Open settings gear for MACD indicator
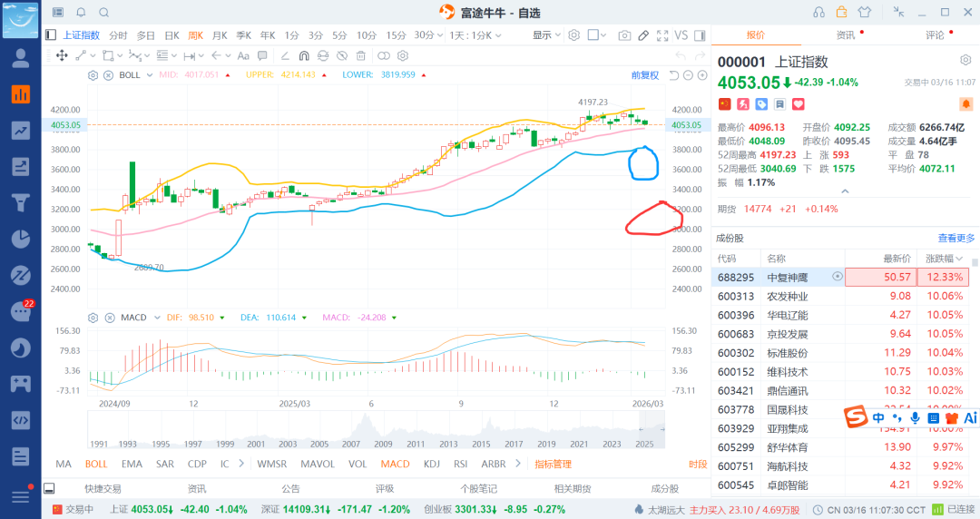 click(x=93, y=318)
